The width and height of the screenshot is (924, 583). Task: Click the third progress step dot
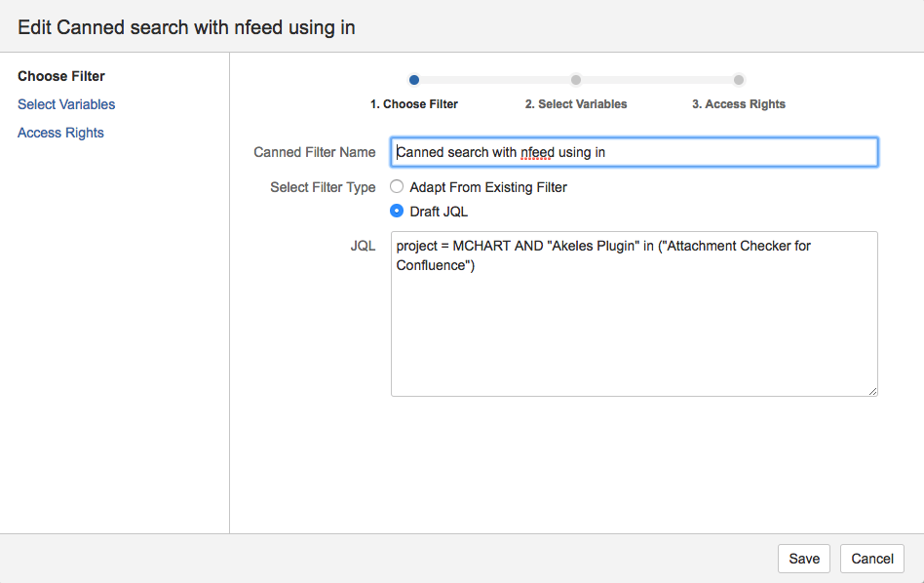(739, 80)
